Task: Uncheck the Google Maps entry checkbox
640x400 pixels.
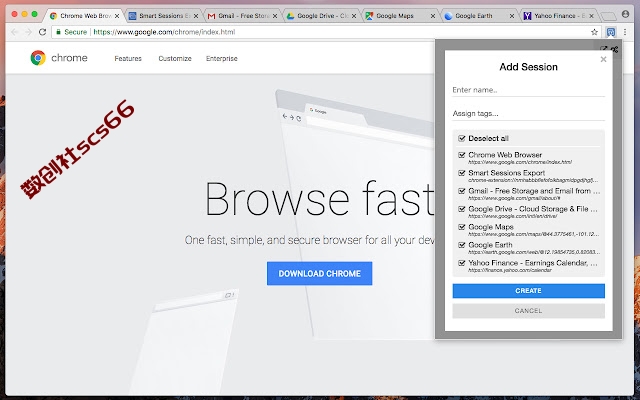Action: [x=462, y=227]
